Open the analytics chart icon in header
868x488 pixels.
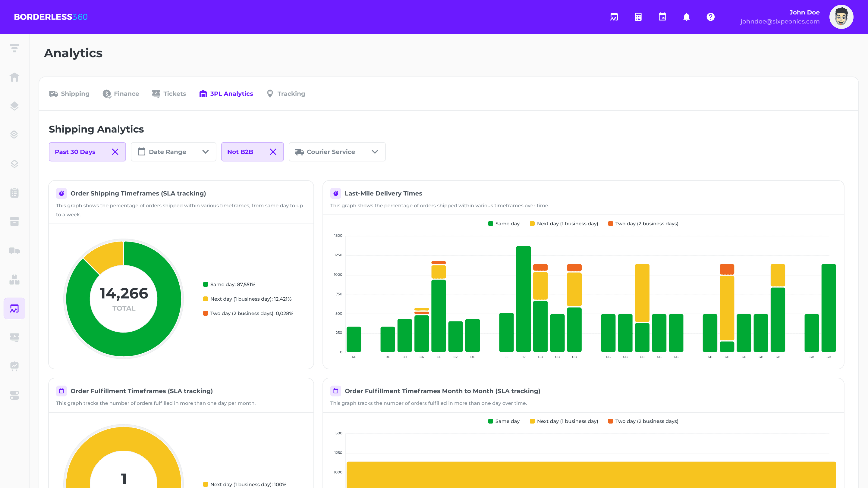(x=614, y=17)
